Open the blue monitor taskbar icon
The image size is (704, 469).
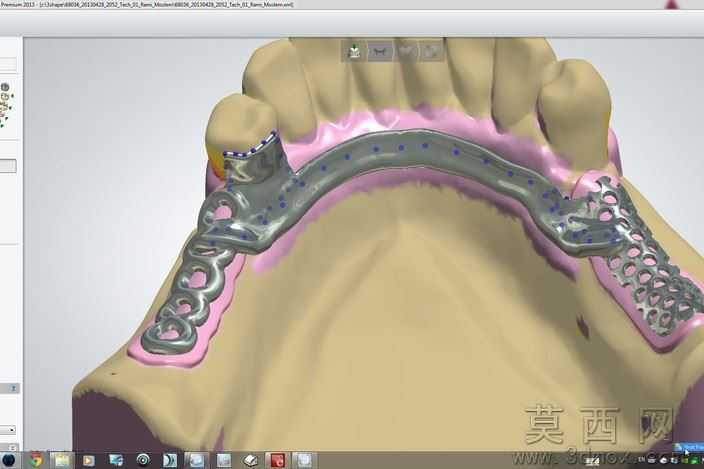116,460
